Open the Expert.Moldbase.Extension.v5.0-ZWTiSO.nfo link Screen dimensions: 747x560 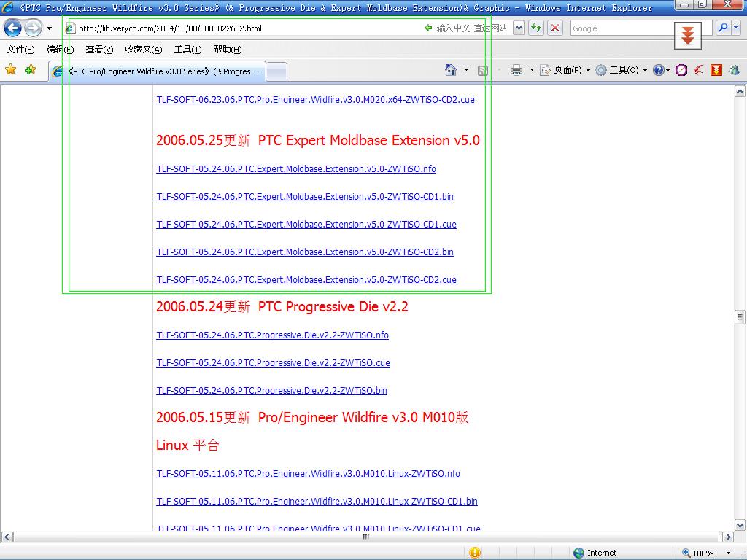(x=296, y=168)
